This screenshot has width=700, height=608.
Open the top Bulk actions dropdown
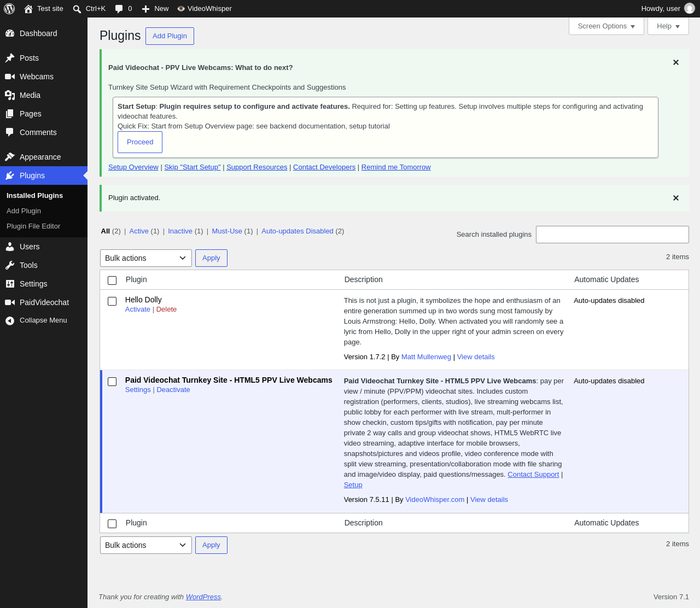[x=146, y=258]
